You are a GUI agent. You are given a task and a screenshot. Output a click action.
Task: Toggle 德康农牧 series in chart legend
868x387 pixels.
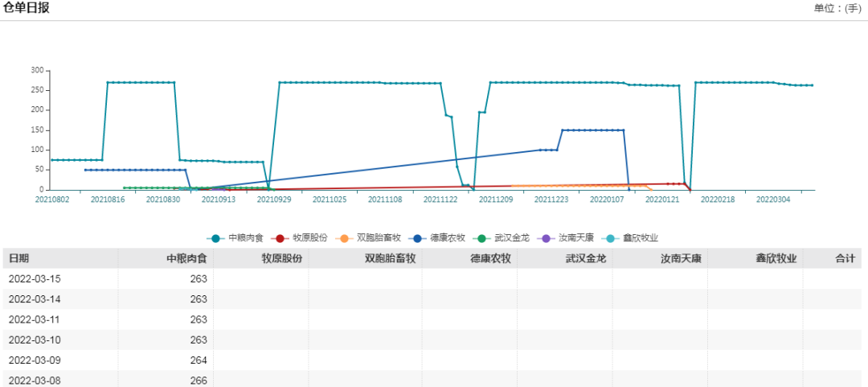click(x=437, y=238)
